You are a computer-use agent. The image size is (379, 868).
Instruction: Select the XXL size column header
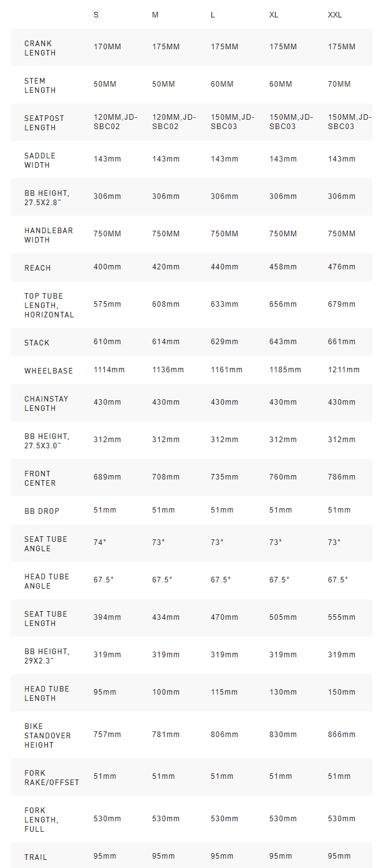click(x=335, y=14)
